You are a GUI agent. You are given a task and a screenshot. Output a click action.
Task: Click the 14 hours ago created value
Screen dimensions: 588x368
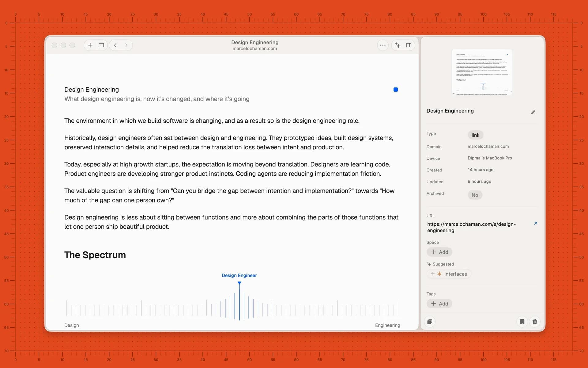(480, 170)
